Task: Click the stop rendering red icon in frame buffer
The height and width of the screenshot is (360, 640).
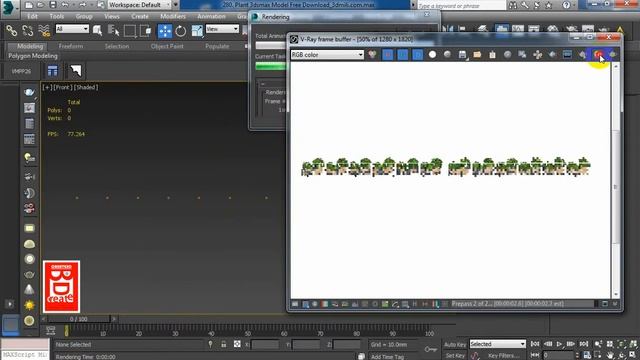Action: coord(598,54)
